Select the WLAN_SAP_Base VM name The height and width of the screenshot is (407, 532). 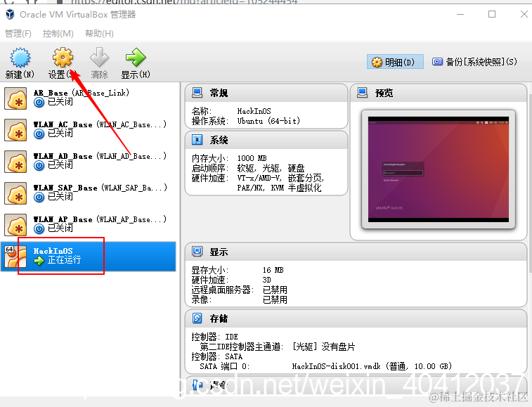tap(100, 188)
